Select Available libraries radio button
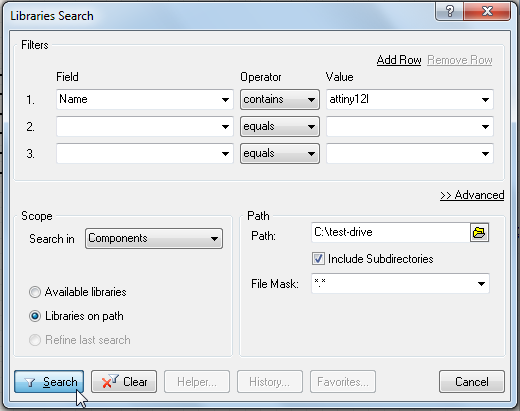The width and height of the screenshot is (520, 411). [x=35, y=292]
